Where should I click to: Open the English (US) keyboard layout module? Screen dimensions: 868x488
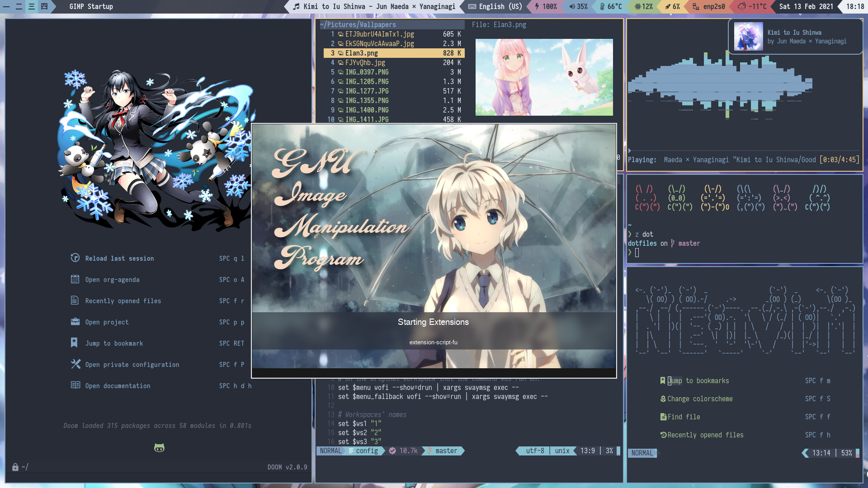point(495,6)
